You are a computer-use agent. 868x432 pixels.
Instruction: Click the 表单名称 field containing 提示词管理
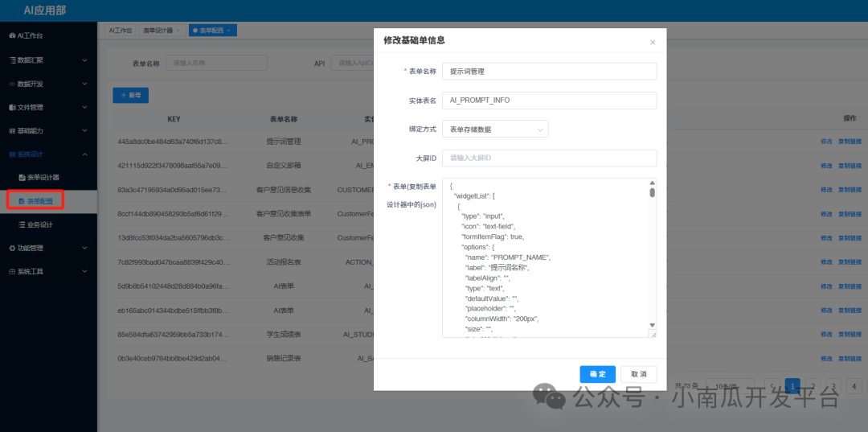[x=549, y=72]
